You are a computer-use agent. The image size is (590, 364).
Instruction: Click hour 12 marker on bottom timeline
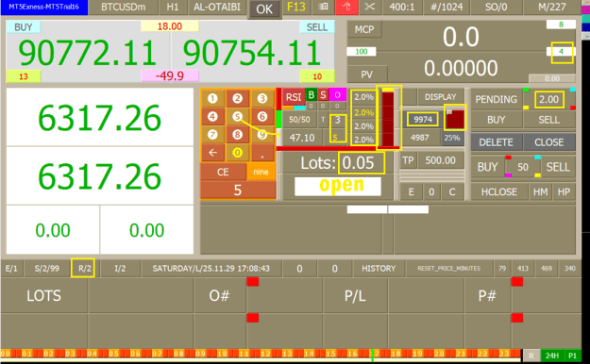coord(266,354)
